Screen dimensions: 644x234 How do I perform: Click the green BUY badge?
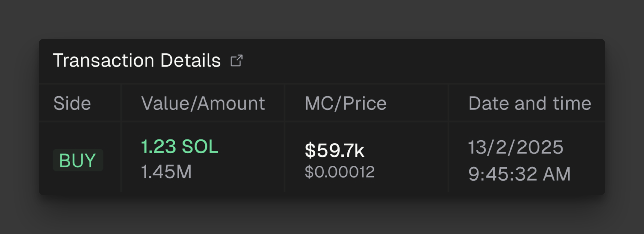pos(78,160)
